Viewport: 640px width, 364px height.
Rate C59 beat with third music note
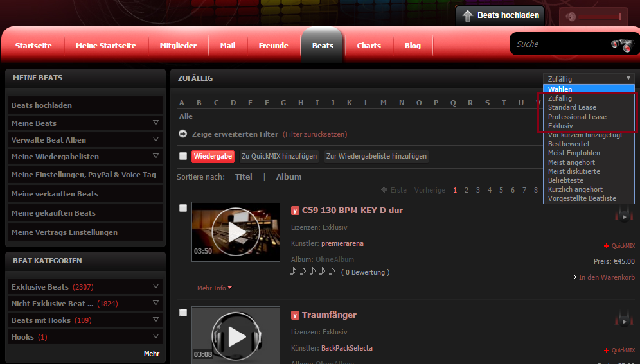(313, 271)
